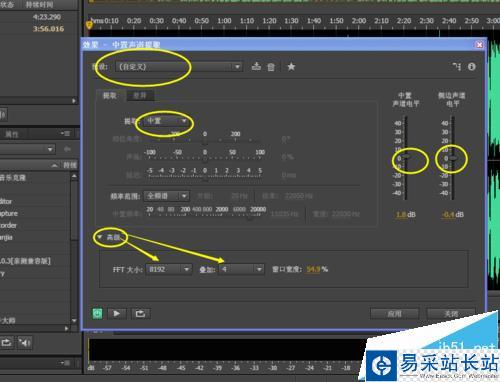Adjust the side channel level slider
Image resolution: width=500 pixels, height=382 pixels.
(452, 158)
